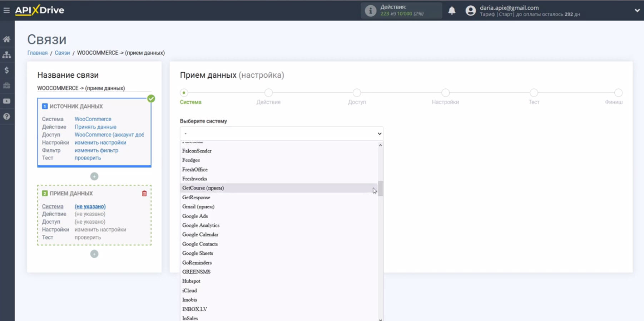Choose iCloud from the list
This screenshot has width=644, height=321.
pyautogui.click(x=279, y=291)
